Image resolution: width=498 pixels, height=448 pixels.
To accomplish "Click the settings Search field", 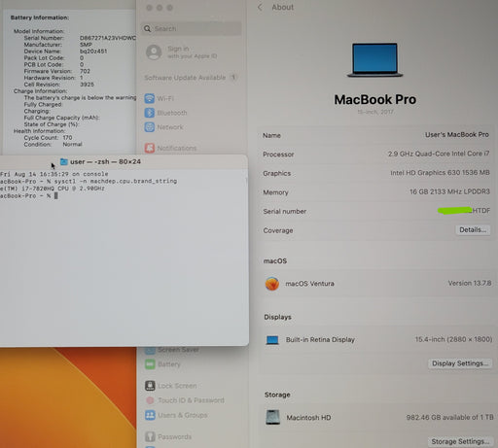I will [192, 28].
